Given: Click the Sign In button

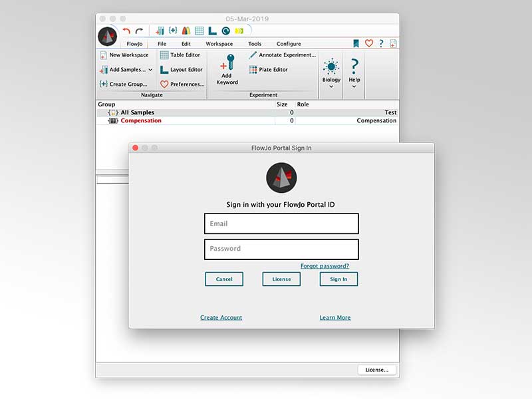Looking at the screenshot, I should [338, 279].
